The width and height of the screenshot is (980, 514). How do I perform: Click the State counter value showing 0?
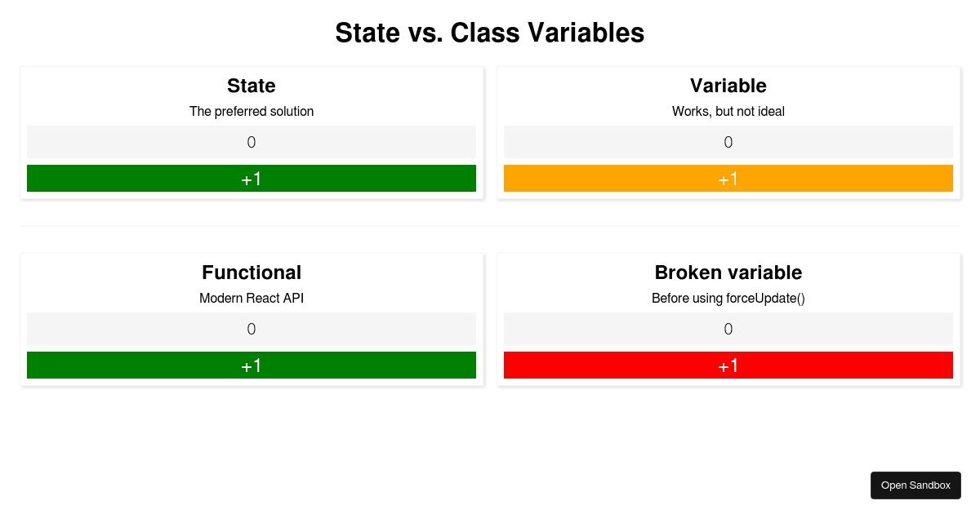tap(252, 141)
